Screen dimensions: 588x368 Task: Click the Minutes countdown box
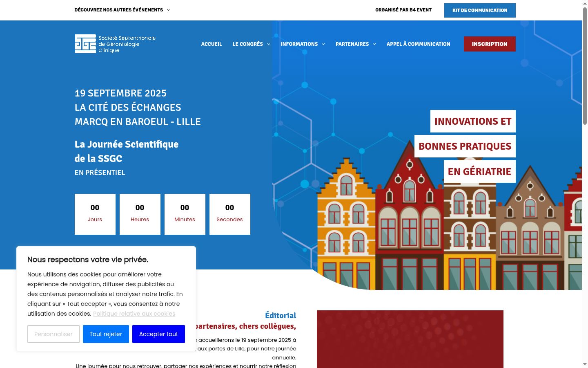click(185, 214)
